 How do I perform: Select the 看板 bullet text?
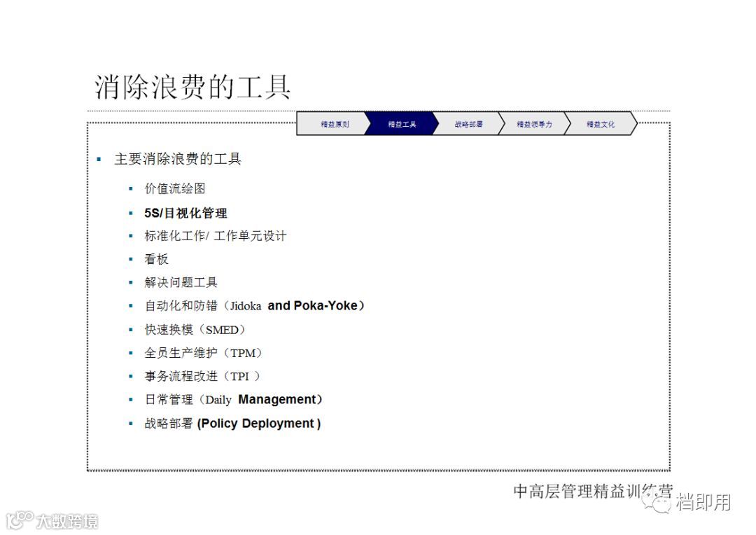[157, 260]
